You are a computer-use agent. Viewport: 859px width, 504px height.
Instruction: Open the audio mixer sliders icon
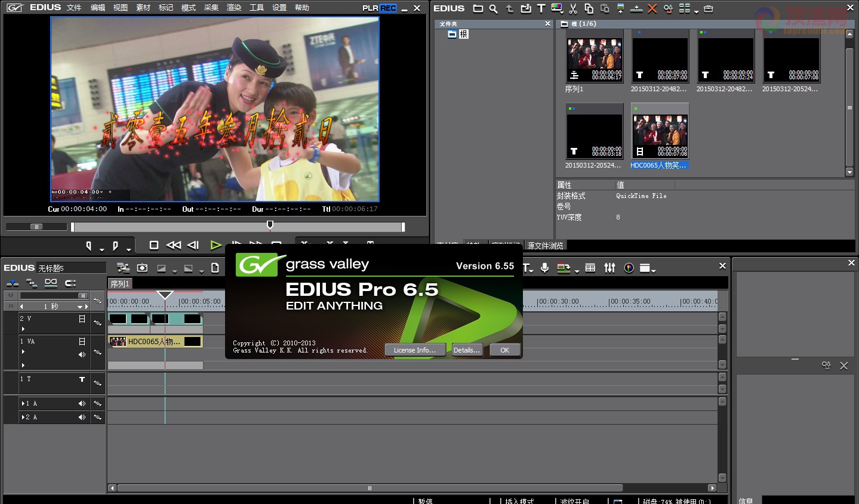point(609,268)
